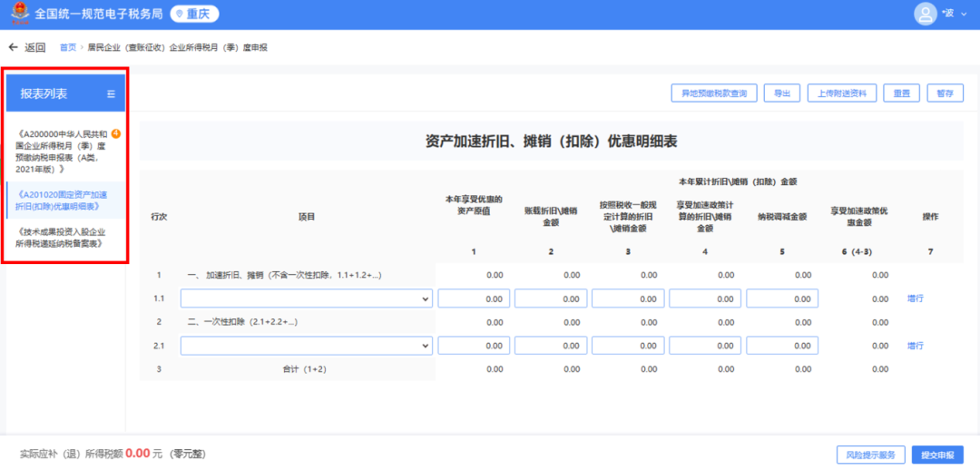Focus row 2.1 column 2 amount input
Viewport: 980px width, 470px height.
(x=551, y=346)
